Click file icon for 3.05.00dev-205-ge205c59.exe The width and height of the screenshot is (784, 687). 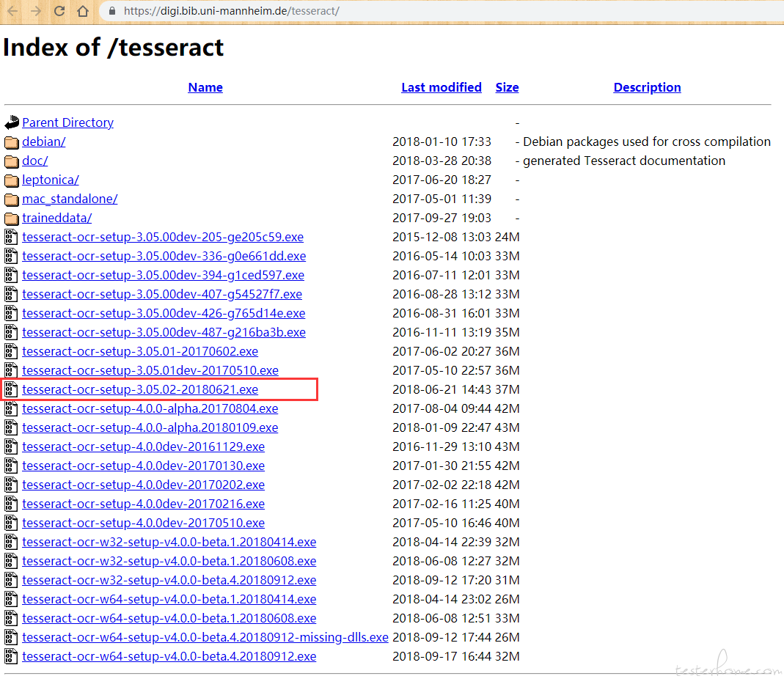coord(11,237)
